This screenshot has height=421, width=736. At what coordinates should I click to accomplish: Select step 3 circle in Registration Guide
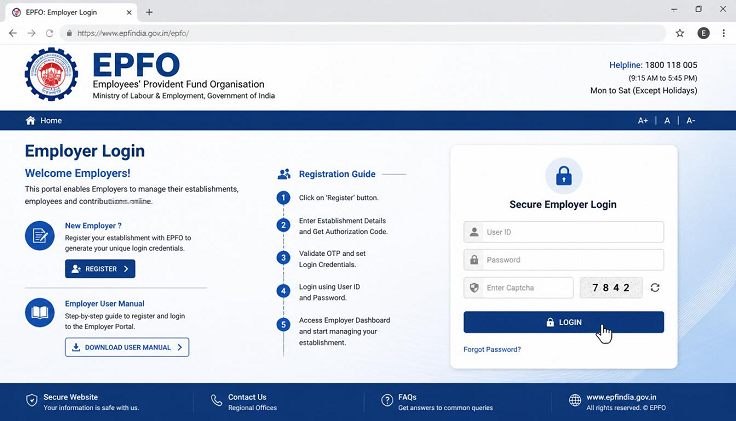[283, 258]
